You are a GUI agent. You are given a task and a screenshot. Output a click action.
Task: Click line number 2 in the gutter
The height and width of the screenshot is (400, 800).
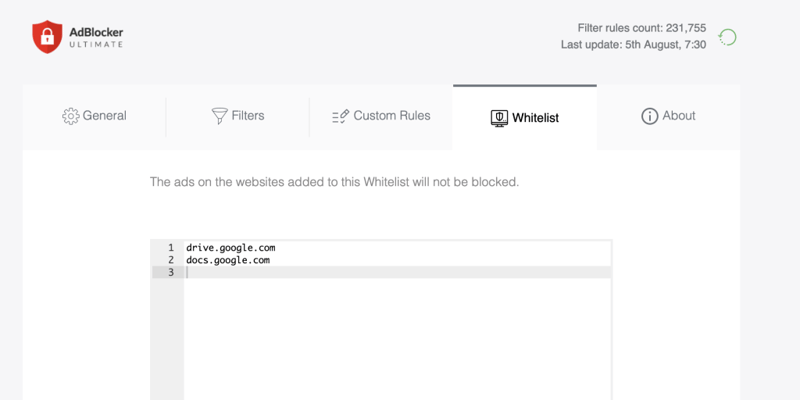pyautogui.click(x=171, y=260)
